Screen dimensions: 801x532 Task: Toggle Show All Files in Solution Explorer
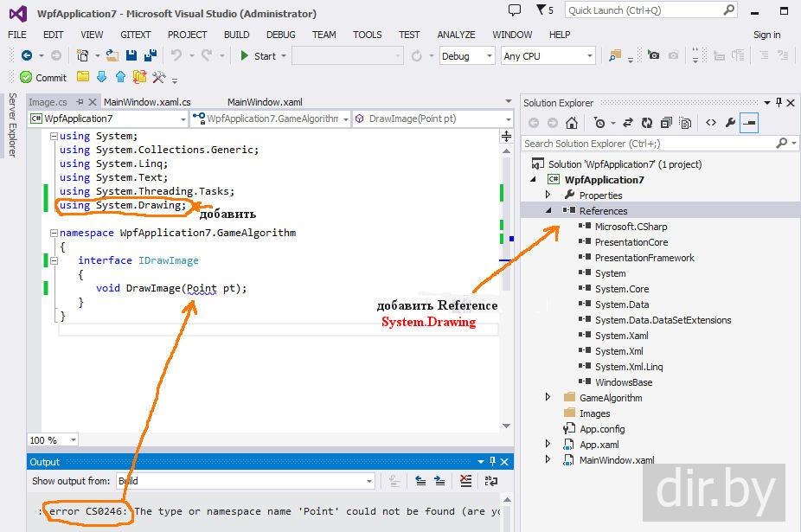point(686,123)
